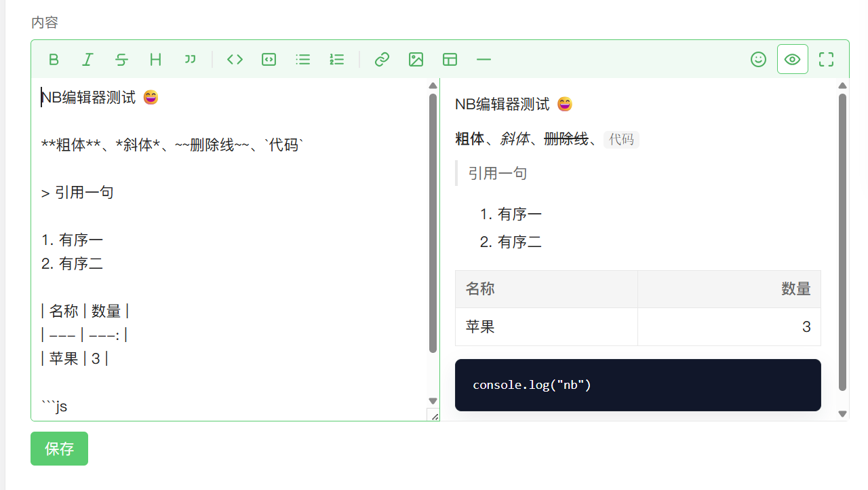Insert a code block
Image resolution: width=868 pixels, height=490 pixels.
point(269,60)
